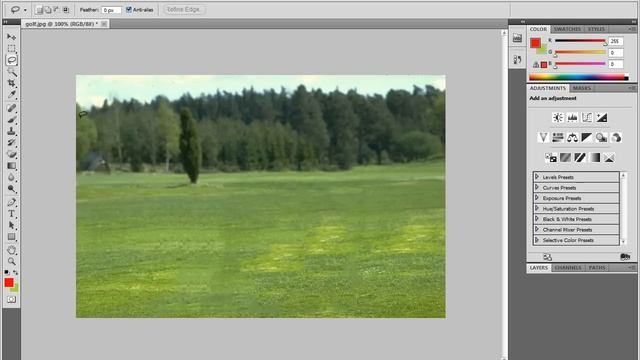Add a Brightness/Contrast adjustment
The height and width of the screenshot is (360, 640).
pyautogui.click(x=558, y=118)
